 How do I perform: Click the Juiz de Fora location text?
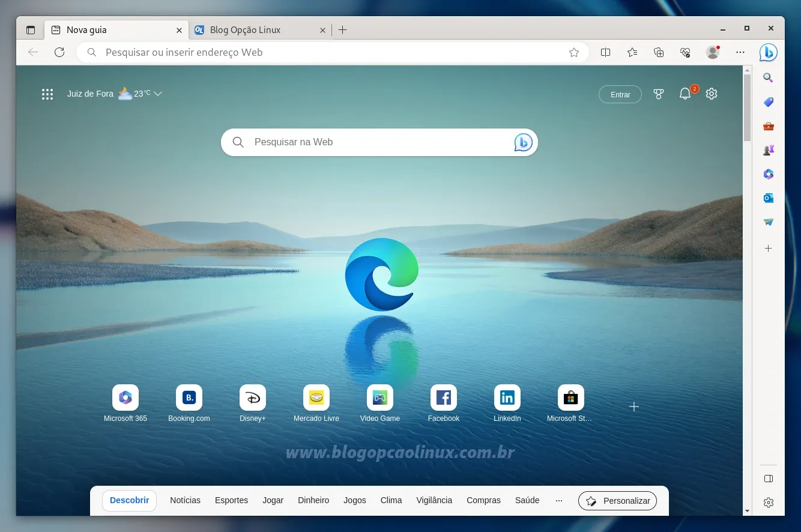(x=90, y=94)
